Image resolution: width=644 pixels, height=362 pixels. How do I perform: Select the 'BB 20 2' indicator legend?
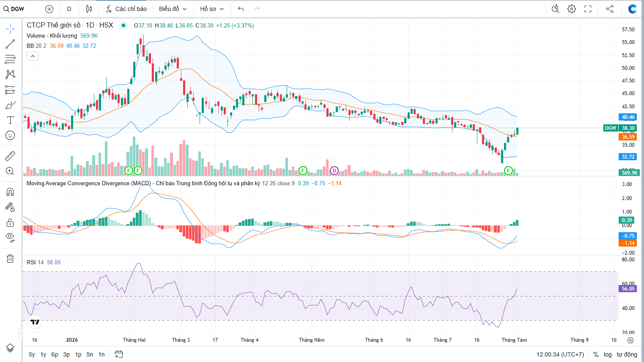pyautogui.click(x=36, y=46)
